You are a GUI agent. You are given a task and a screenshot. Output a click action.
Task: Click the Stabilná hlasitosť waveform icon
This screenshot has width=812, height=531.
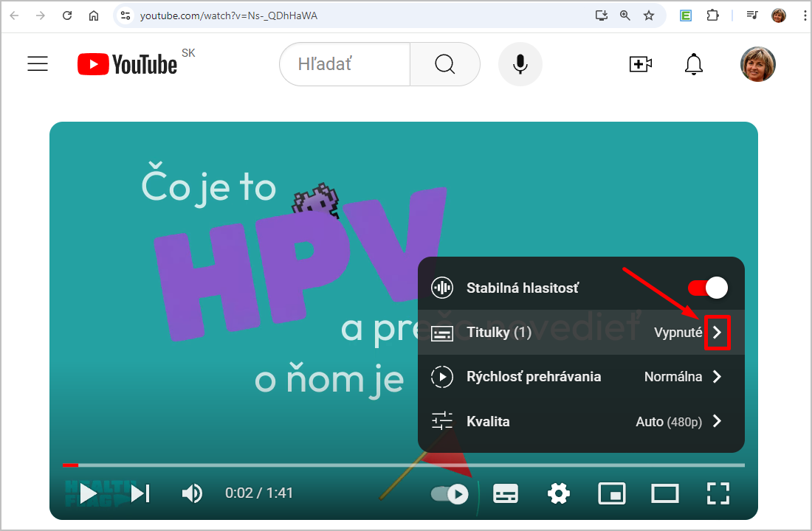coord(441,288)
